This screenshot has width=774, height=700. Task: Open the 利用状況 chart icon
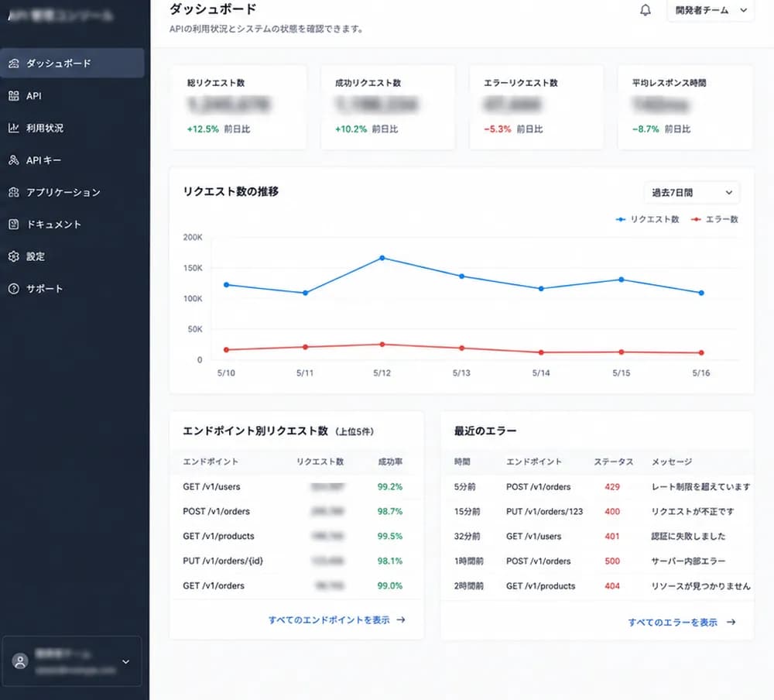[14, 128]
